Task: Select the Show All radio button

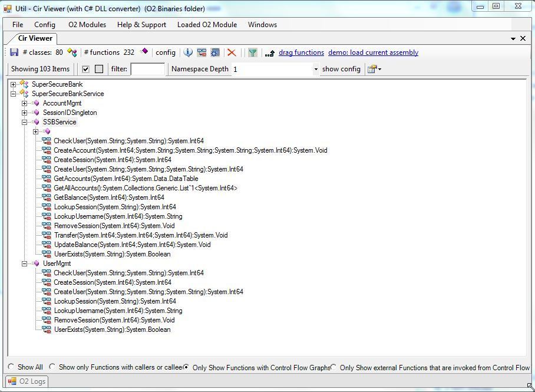Action: [11, 367]
